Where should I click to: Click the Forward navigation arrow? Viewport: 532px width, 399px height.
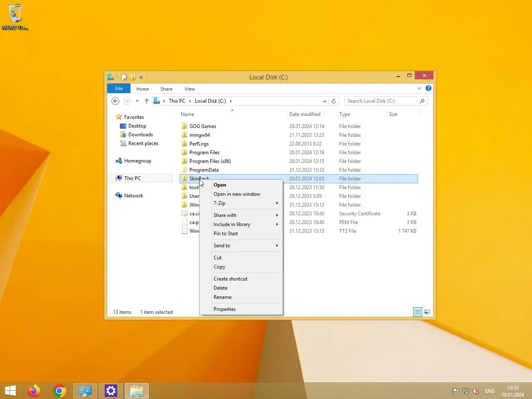127,101
